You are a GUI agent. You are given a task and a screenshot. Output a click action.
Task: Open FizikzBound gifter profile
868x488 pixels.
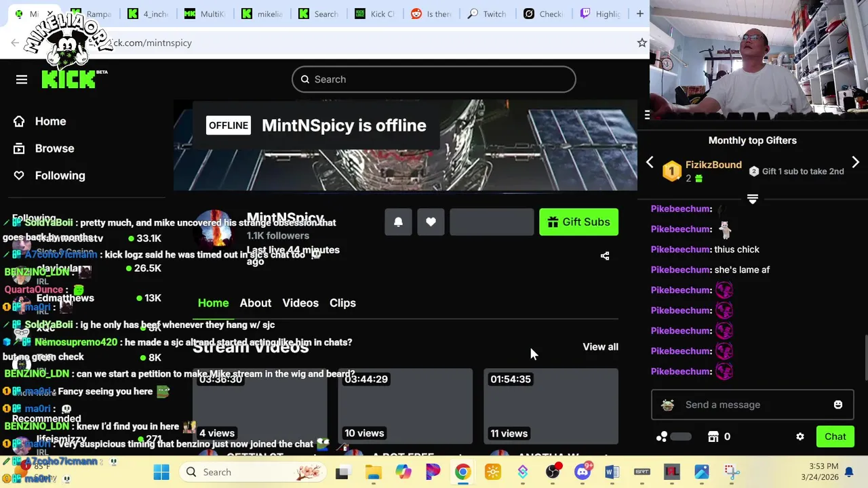(x=713, y=165)
